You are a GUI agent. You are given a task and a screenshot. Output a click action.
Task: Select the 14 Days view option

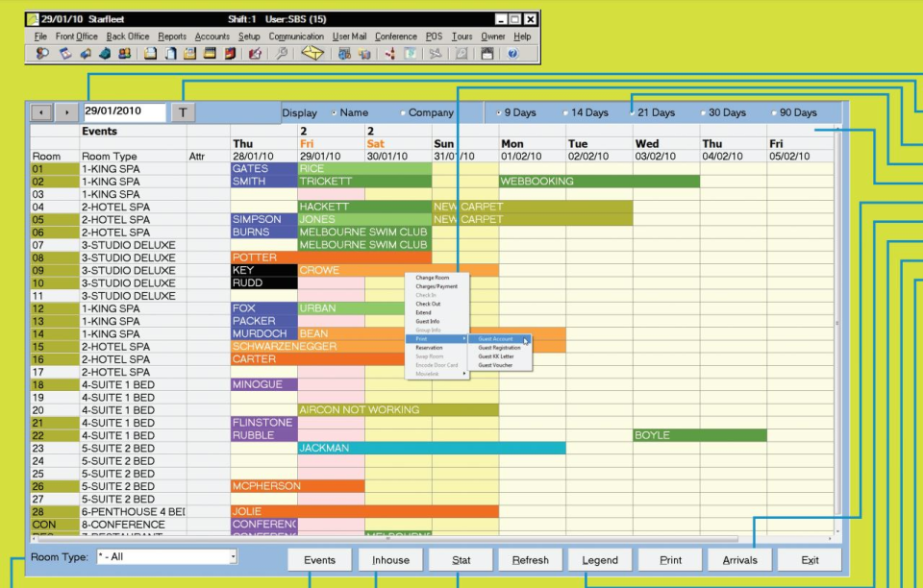tap(565, 113)
